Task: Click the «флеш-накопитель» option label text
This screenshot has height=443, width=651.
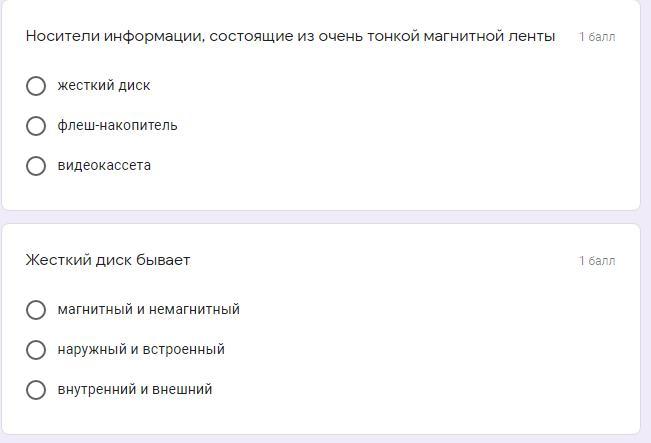Action: (117, 126)
